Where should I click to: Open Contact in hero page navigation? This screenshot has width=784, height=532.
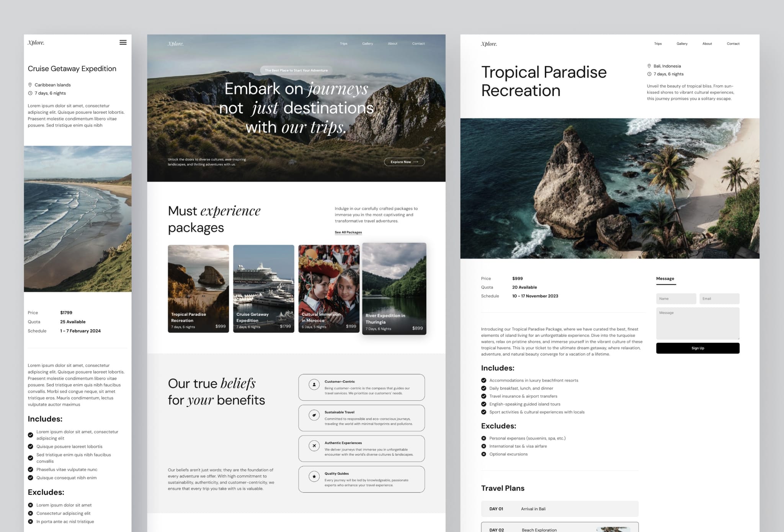(418, 44)
